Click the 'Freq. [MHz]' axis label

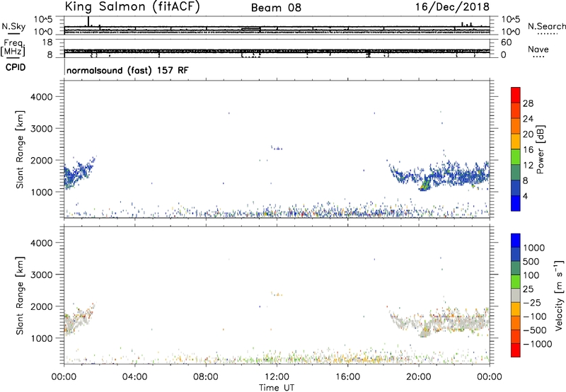click(x=13, y=47)
